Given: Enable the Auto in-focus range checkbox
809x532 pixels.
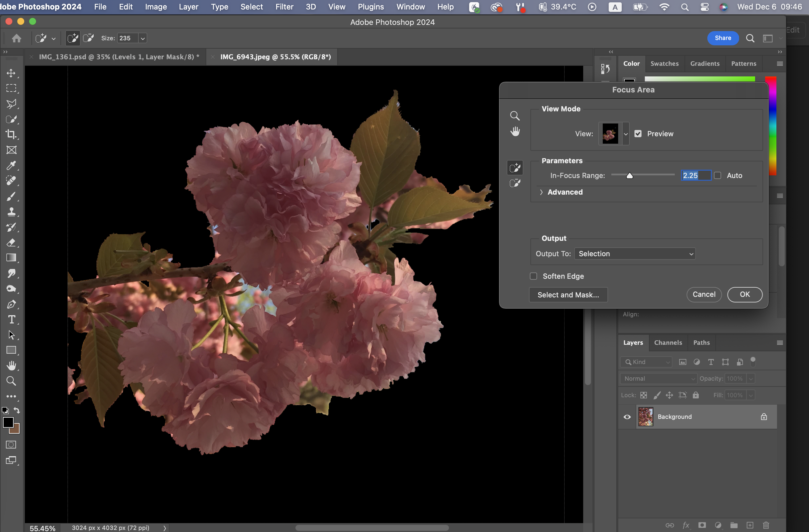Looking at the screenshot, I should pos(717,175).
